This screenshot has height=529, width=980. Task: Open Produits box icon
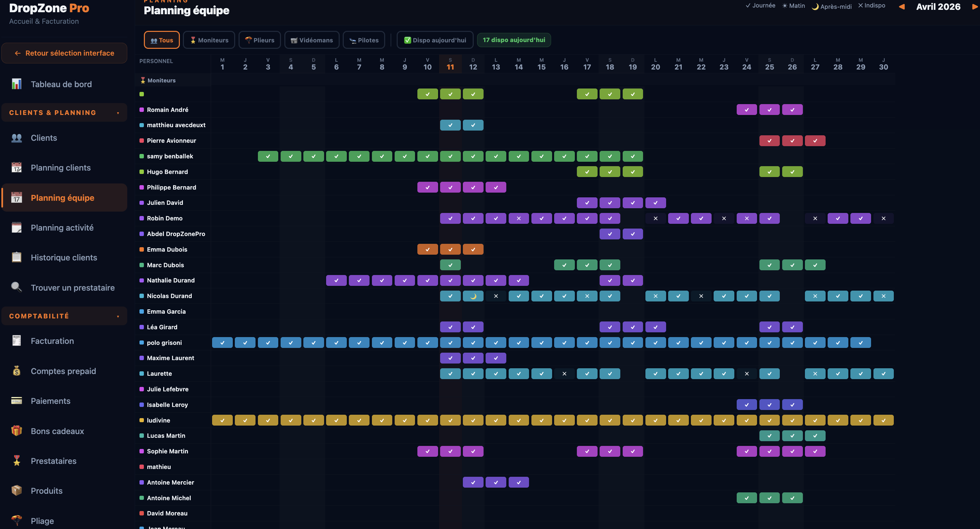[16, 491]
